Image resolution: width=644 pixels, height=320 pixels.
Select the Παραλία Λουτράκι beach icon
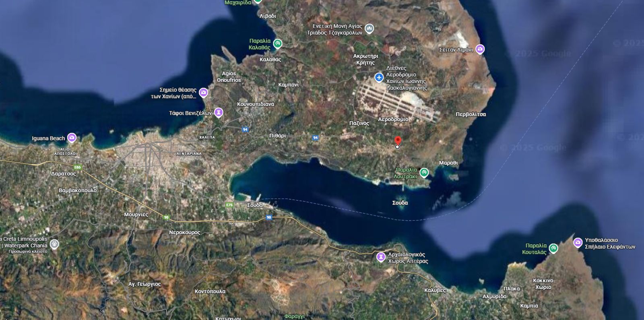pyautogui.click(x=424, y=173)
